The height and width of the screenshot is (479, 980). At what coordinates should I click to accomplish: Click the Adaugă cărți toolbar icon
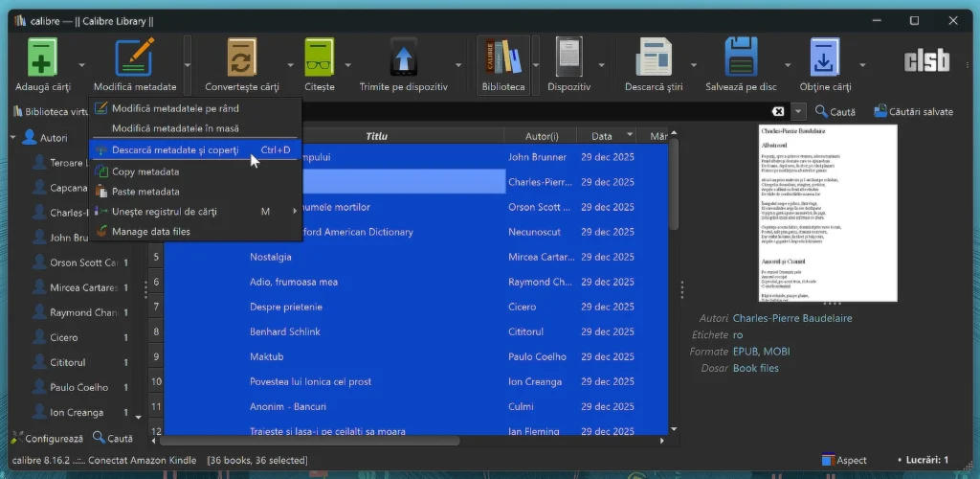tap(42, 57)
